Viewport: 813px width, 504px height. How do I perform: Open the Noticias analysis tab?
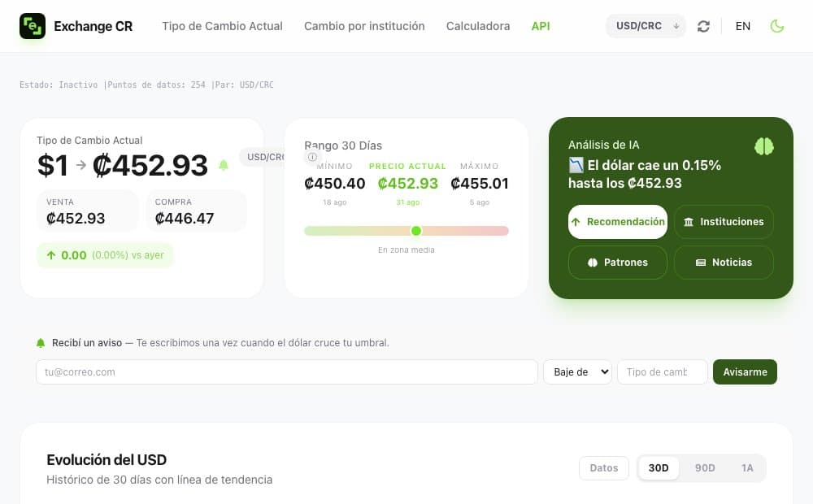(x=724, y=263)
